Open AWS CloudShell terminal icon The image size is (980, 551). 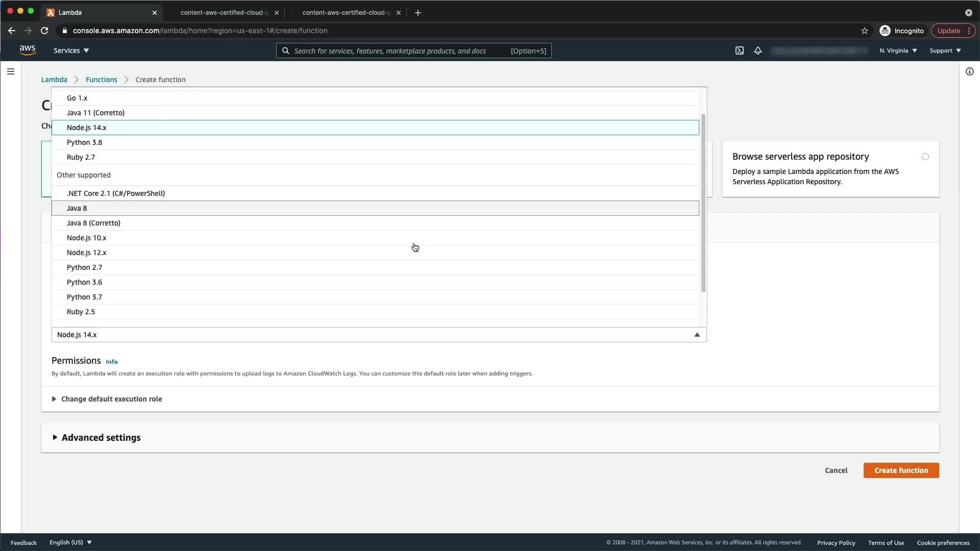click(739, 51)
